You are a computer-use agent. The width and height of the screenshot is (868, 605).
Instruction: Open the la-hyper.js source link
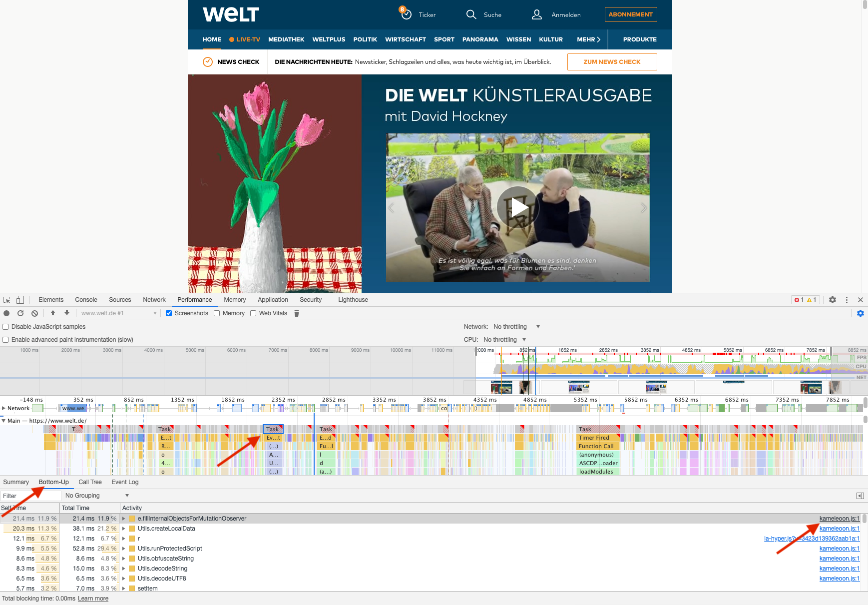[812, 539]
